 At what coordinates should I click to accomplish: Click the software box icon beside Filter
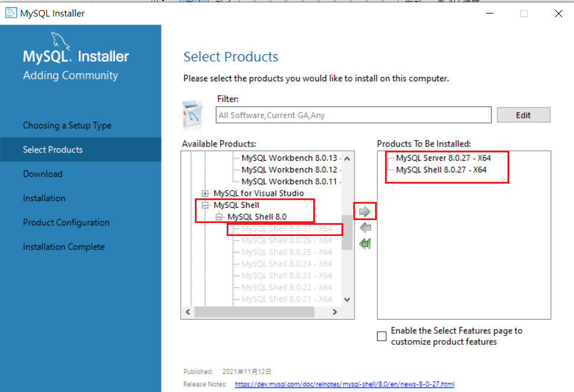pyautogui.click(x=193, y=115)
